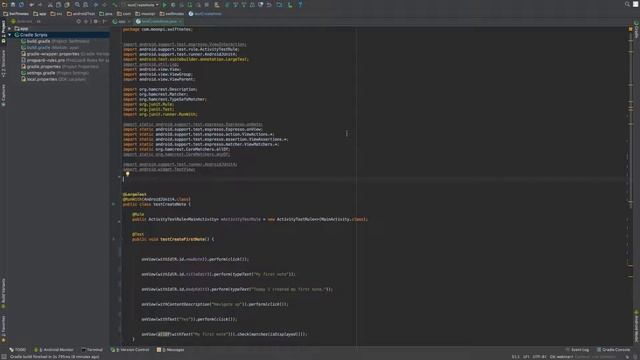Click the project panel settings gear icon
The image size is (640, 360).
[x=96, y=21]
